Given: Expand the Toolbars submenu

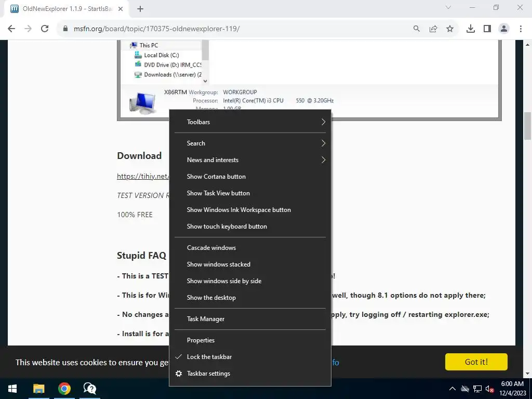Looking at the screenshot, I should coord(250,122).
